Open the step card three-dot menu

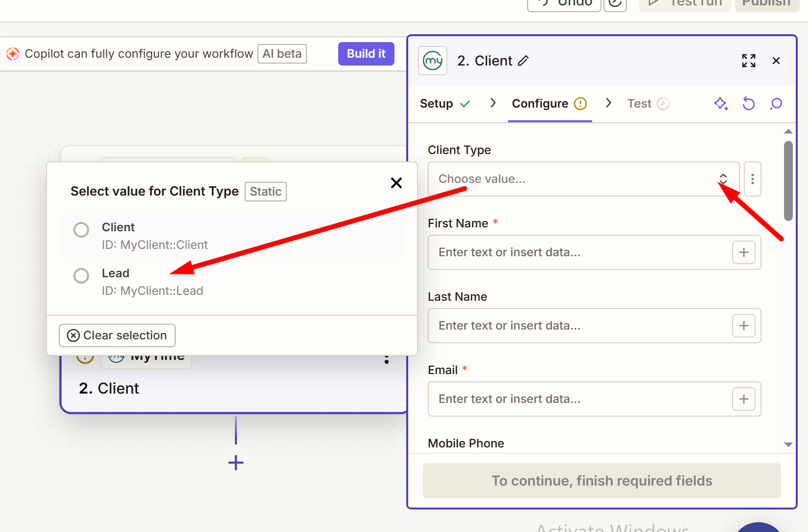tap(387, 359)
